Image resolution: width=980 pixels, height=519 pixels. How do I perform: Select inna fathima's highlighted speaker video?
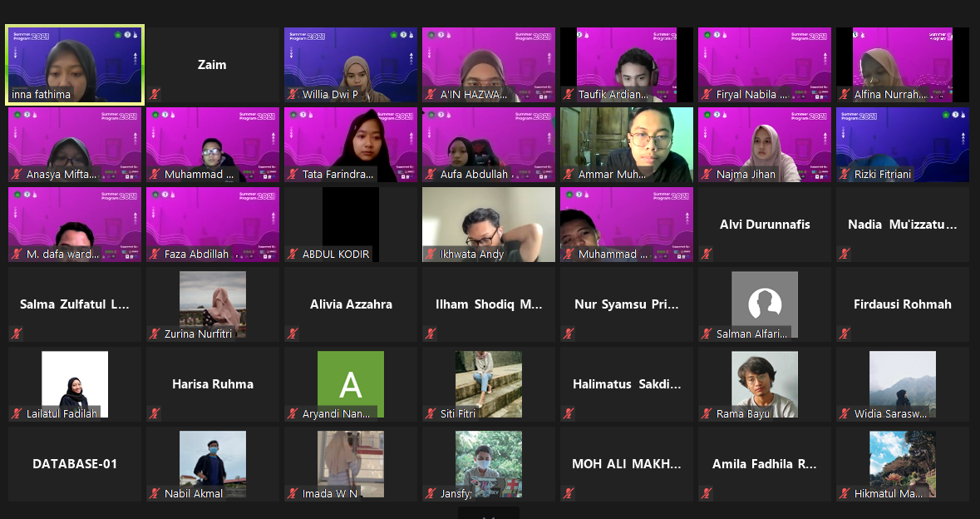pyautogui.click(x=75, y=65)
